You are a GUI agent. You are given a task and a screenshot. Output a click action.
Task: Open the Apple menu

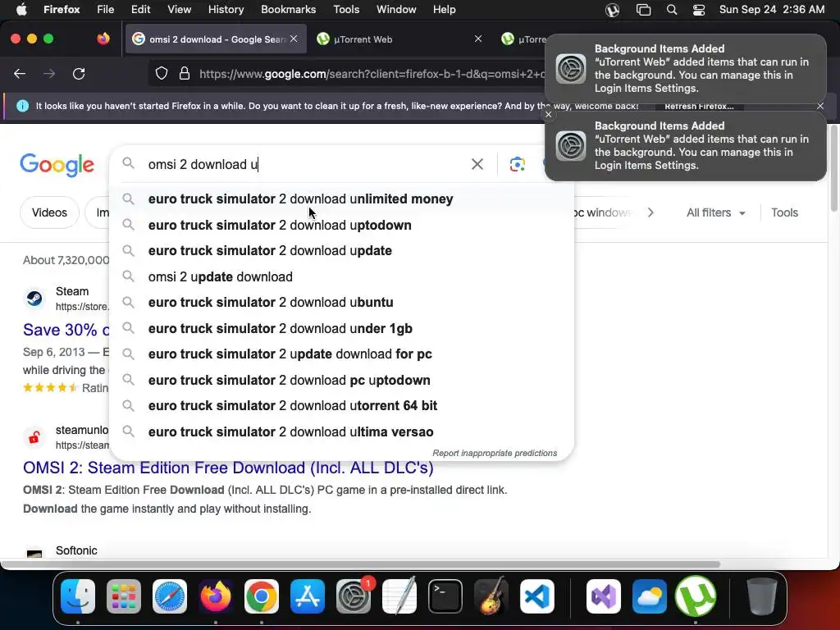point(21,10)
